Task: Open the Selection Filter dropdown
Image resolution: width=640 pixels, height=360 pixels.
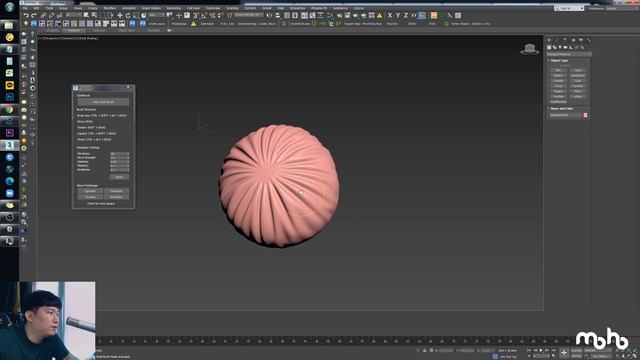Action: (73, 15)
